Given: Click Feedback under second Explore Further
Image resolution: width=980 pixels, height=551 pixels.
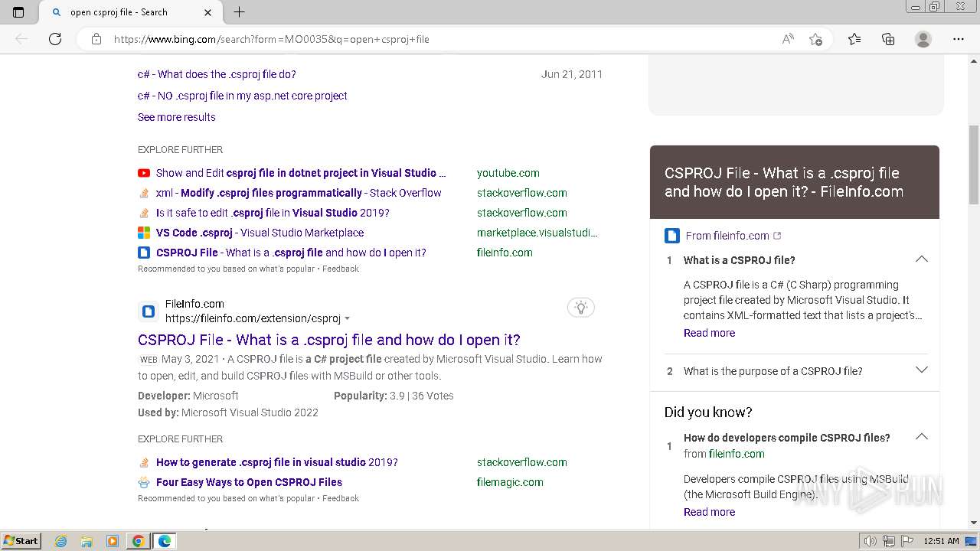Looking at the screenshot, I should [341, 498].
